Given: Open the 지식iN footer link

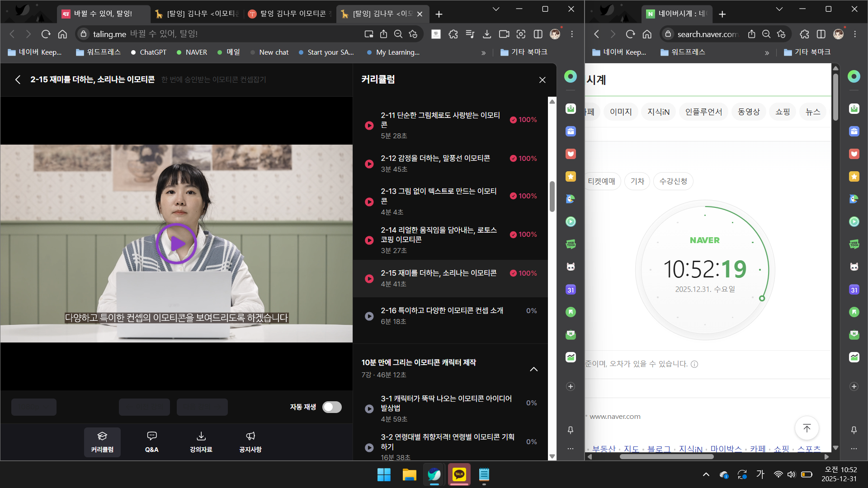Looking at the screenshot, I should click(690, 449).
